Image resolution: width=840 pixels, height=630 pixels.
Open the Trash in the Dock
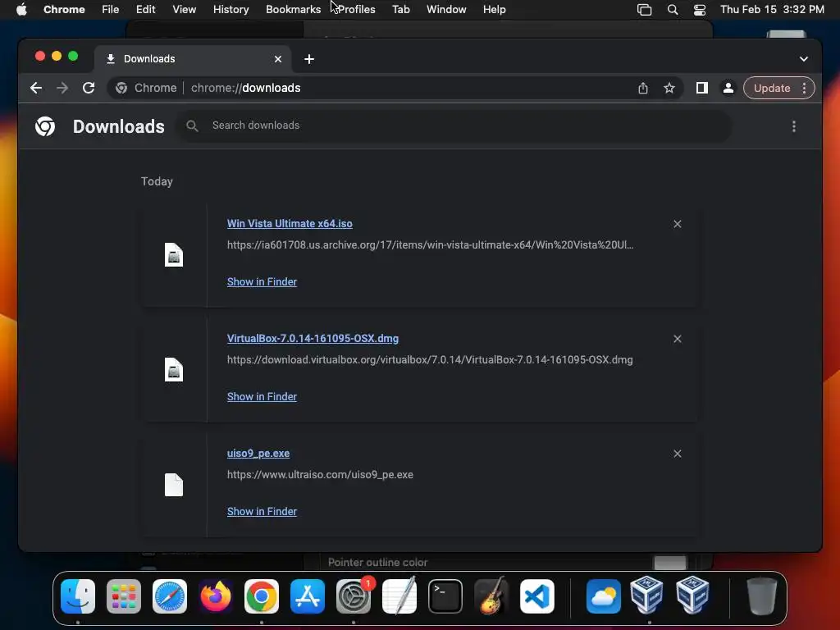click(x=761, y=596)
